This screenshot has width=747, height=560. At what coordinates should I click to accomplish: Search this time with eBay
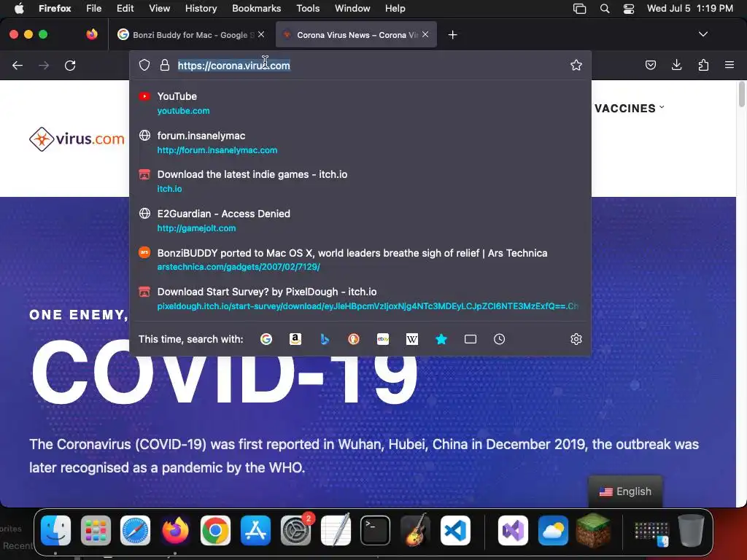[383, 339]
